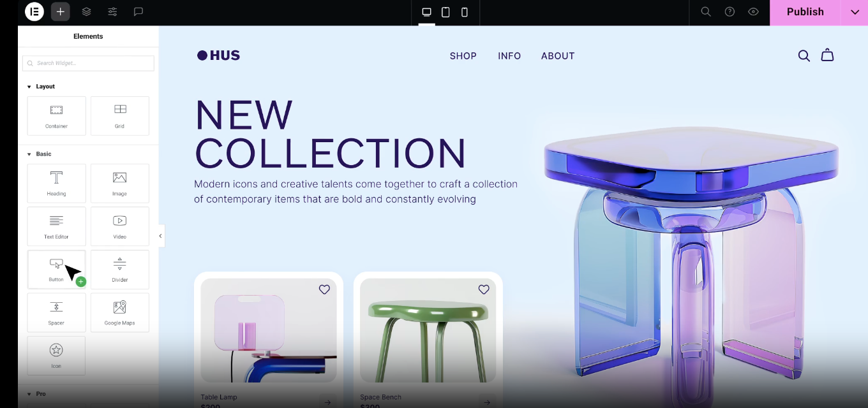
Task: Open the site settings sliders icon
Action: 112,11
